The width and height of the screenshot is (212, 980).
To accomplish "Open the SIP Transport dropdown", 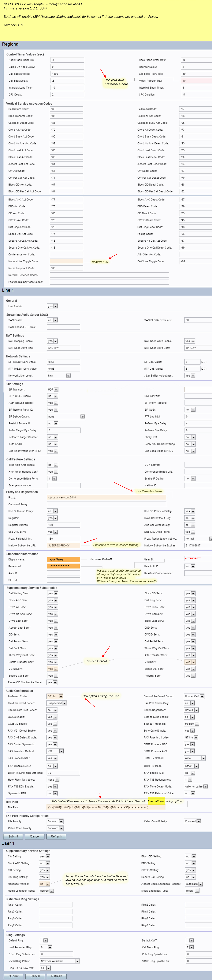I will pos(53,390).
